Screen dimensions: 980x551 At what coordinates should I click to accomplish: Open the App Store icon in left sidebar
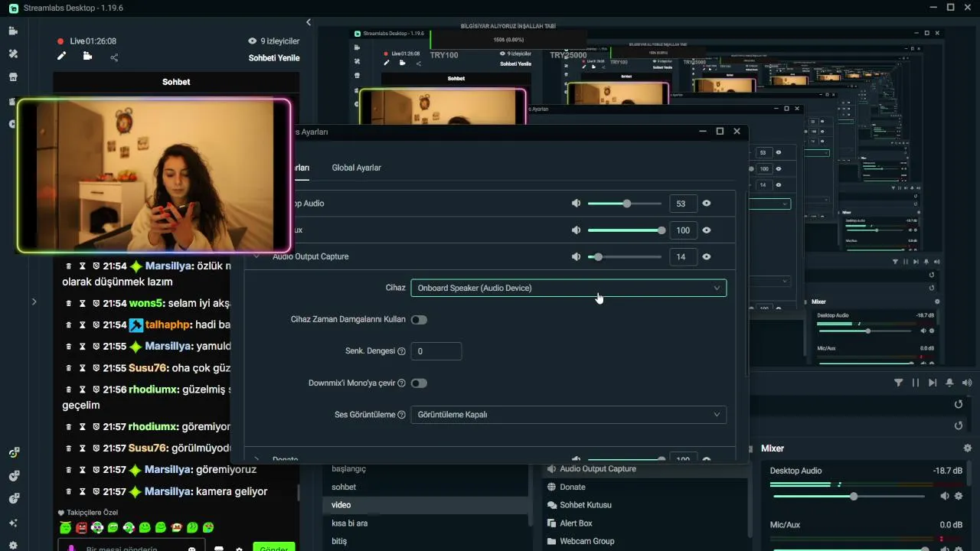pos(13,77)
